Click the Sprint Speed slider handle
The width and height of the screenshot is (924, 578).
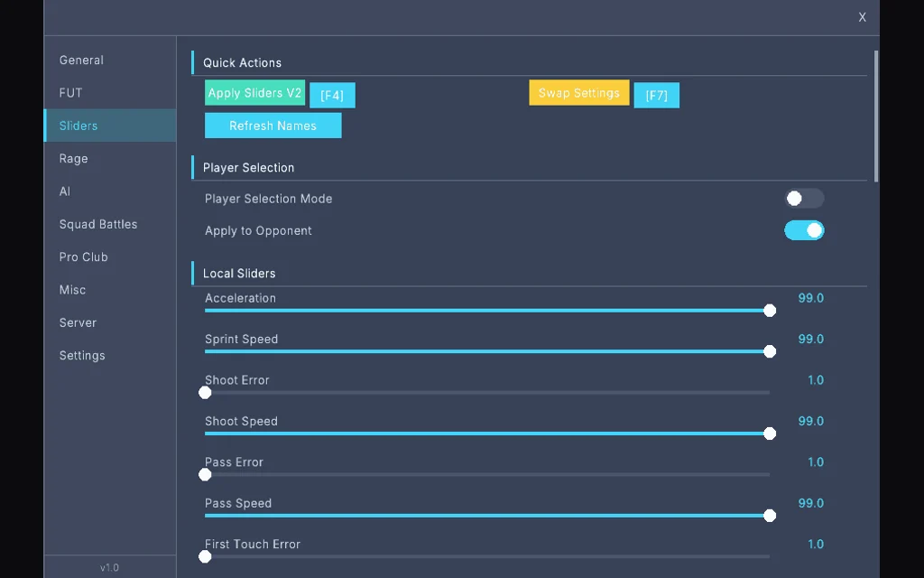pyautogui.click(x=770, y=351)
